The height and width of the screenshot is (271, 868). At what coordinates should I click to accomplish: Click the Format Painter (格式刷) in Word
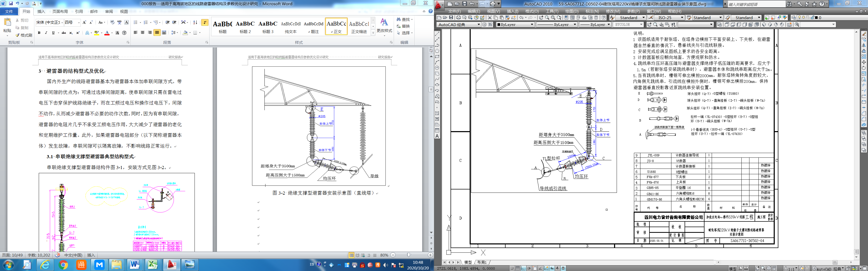pos(24,35)
